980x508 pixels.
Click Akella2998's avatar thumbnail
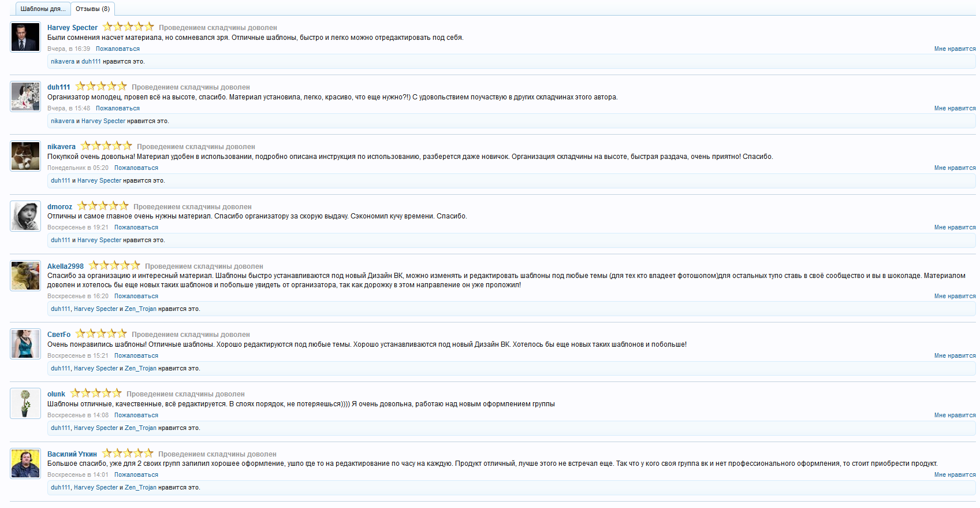pos(25,276)
